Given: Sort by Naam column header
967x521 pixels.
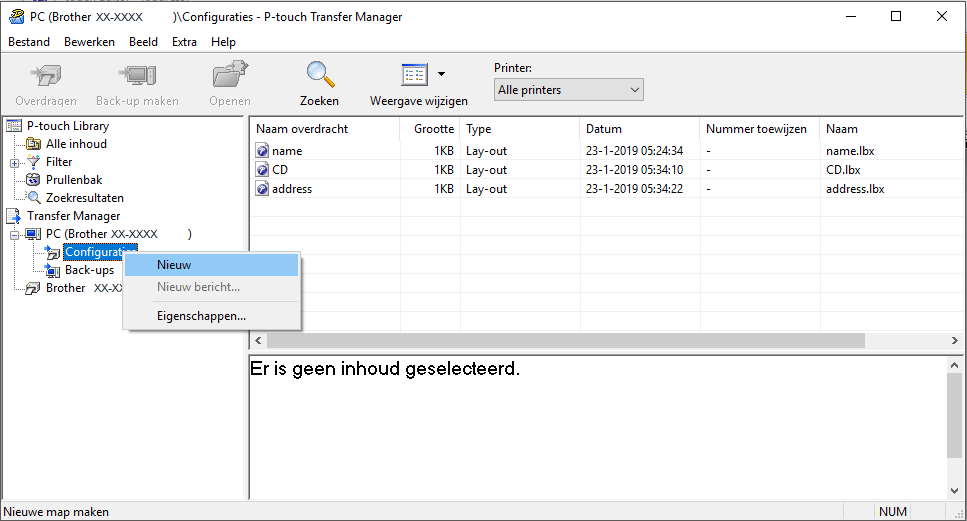Looking at the screenshot, I should pos(891,129).
